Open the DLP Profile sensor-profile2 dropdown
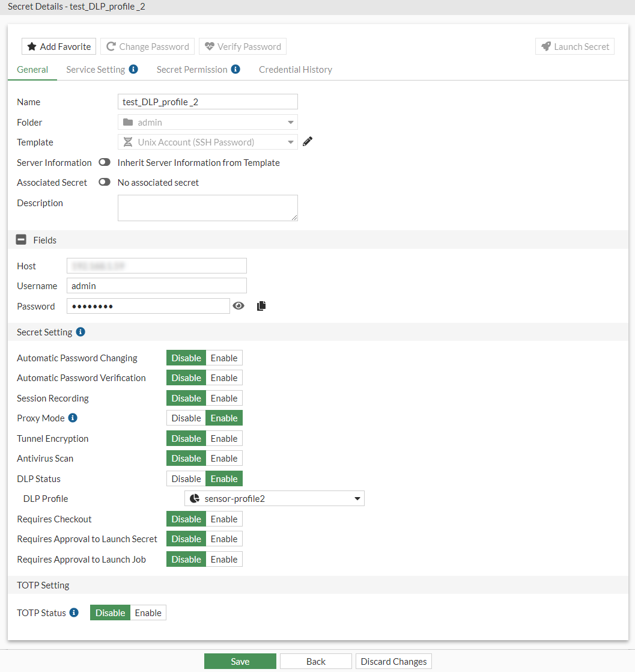635x672 pixels. (357, 498)
